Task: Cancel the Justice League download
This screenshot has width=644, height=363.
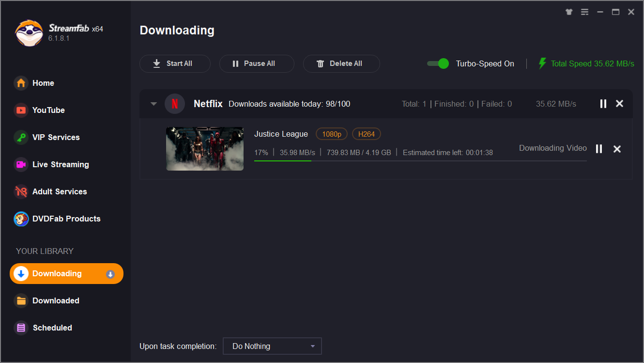Action: click(617, 149)
